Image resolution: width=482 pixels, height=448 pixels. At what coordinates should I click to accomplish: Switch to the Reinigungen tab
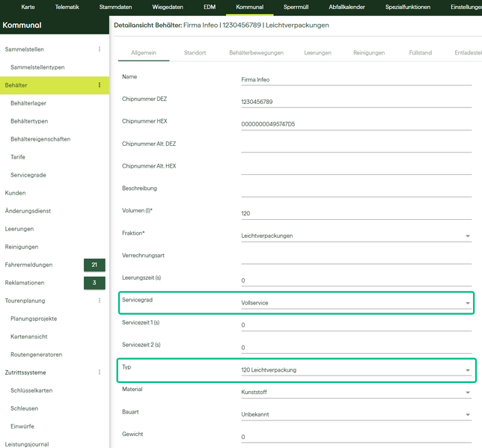click(369, 53)
